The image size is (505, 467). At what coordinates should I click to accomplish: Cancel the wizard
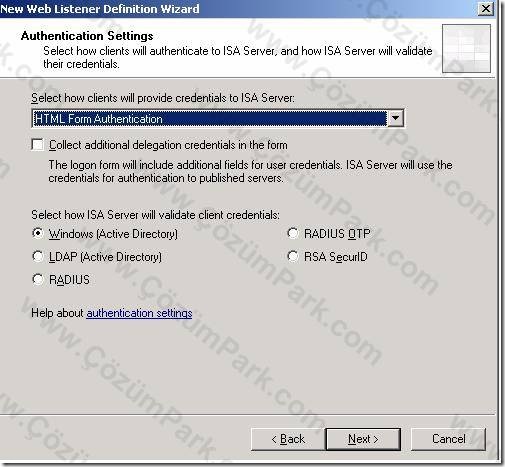tap(448, 439)
